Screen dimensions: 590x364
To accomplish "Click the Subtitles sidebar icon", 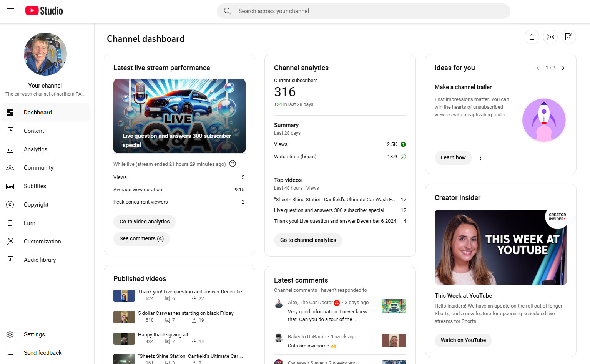I will [x=10, y=186].
